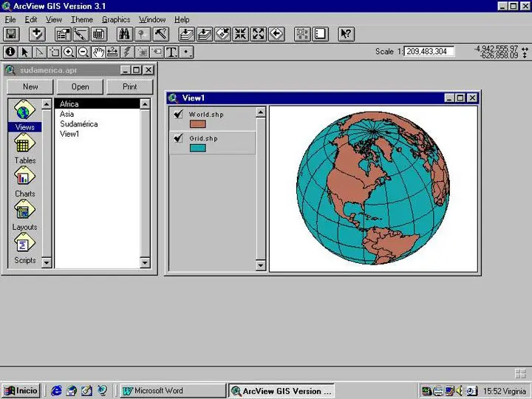Select the Identify tool
Viewport: 532px width, 399px height.
(10, 52)
